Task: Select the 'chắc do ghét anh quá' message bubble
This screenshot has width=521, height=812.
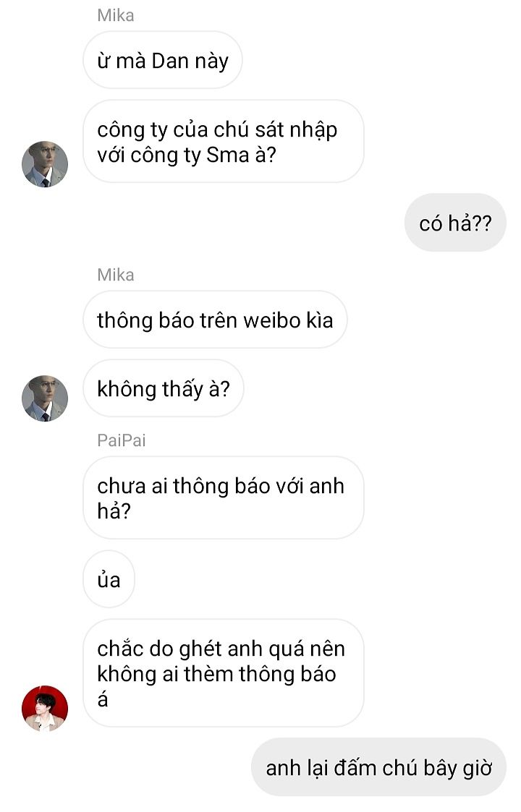Action: click(x=224, y=673)
